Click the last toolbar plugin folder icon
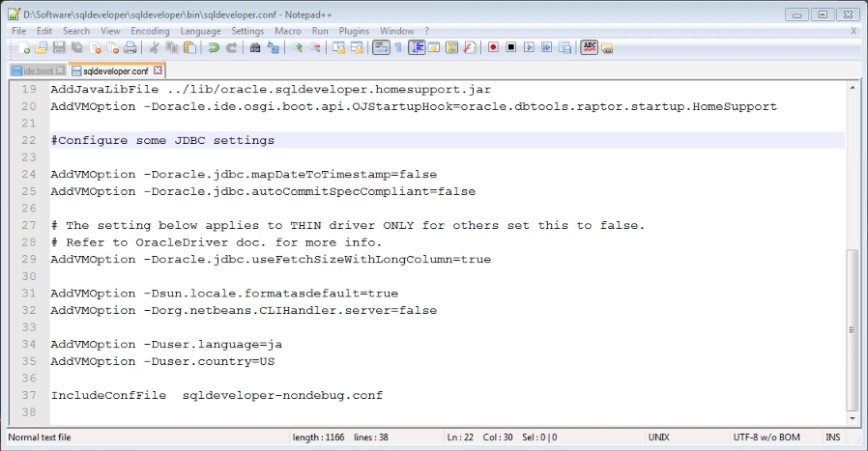The image size is (868, 451). point(607,48)
